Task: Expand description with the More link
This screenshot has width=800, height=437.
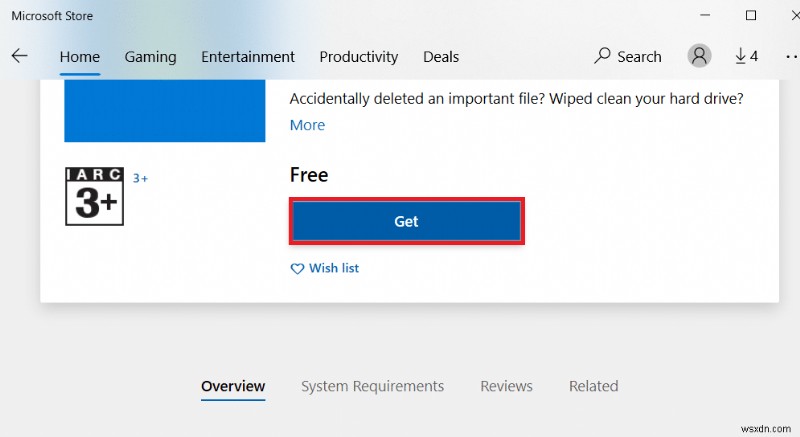Action: (x=307, y=125)
